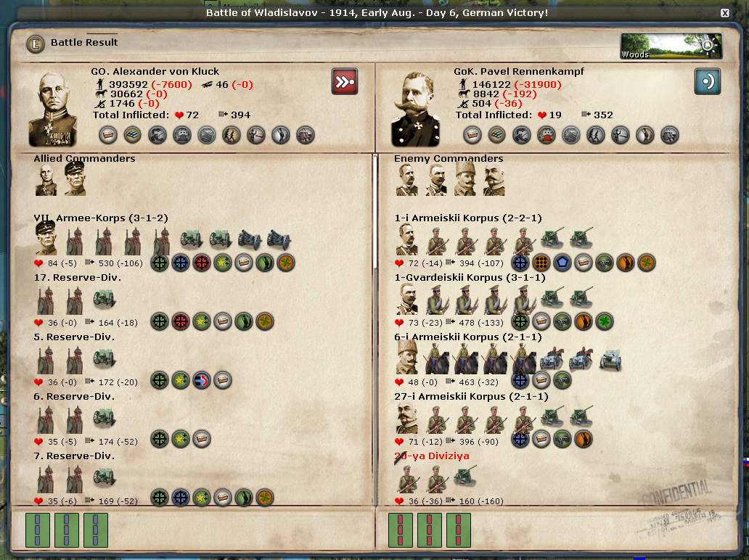Select the first allied commander portrait
This screenshot has width=749, height=560.
tap(46, 180)
